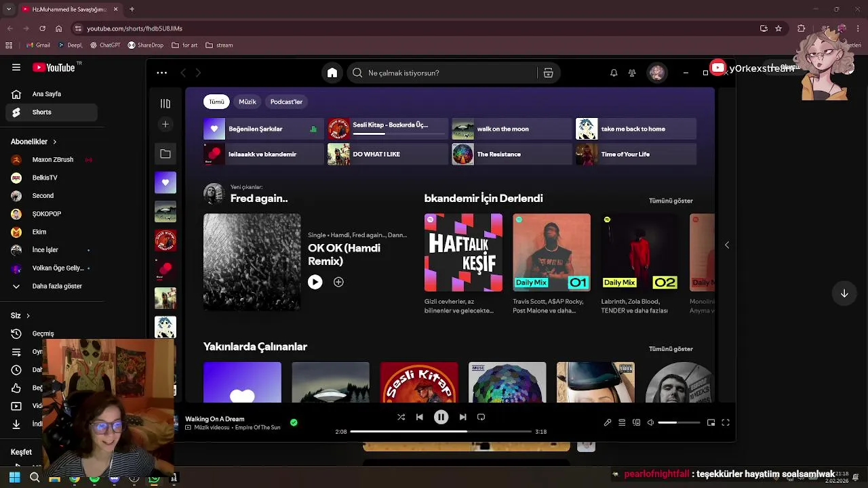Open DO WHAT I LIKE tile

(x=388, y=154)
